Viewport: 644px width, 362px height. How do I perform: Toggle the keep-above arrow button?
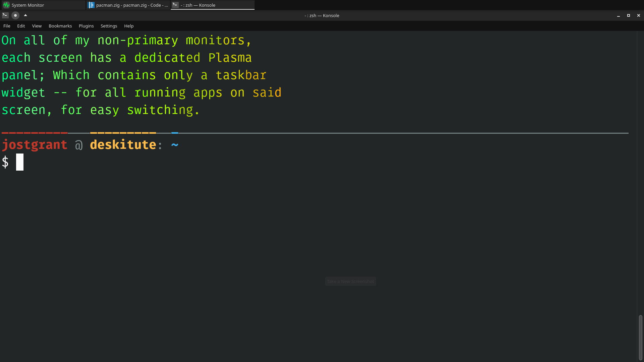pyautogui.click(x=25, y=15)
